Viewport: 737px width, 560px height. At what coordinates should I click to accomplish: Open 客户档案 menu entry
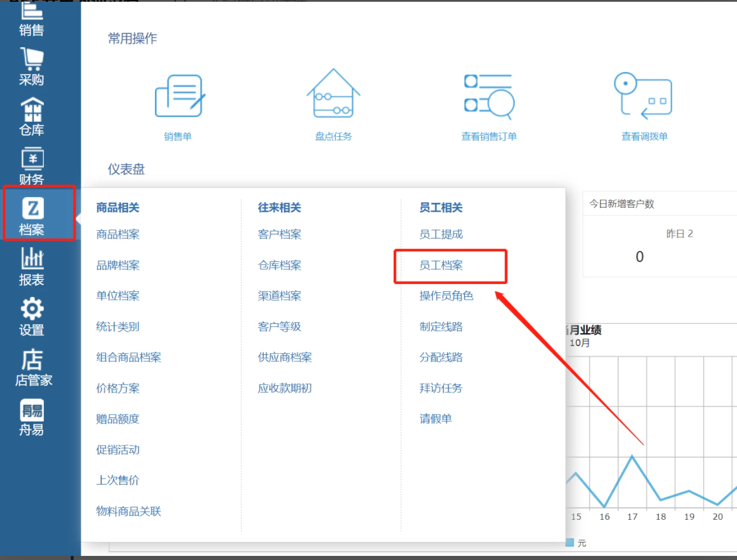point(280,234)
